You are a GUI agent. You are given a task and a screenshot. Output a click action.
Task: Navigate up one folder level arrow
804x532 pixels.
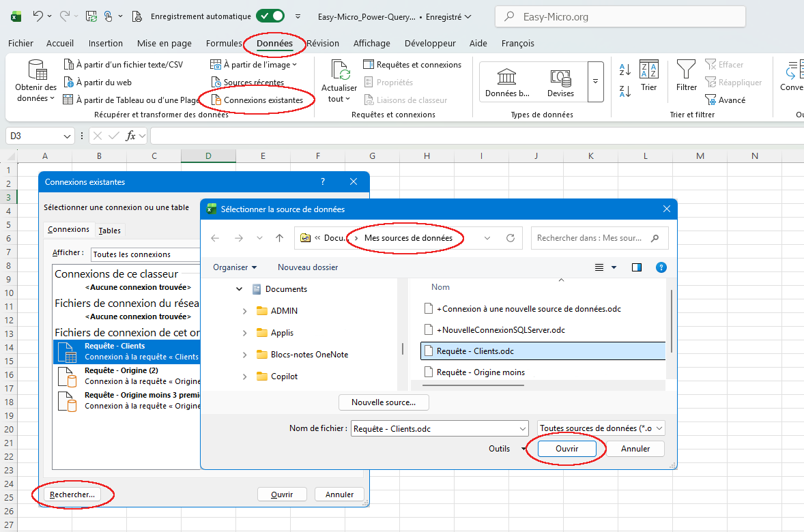pos(279,238)
